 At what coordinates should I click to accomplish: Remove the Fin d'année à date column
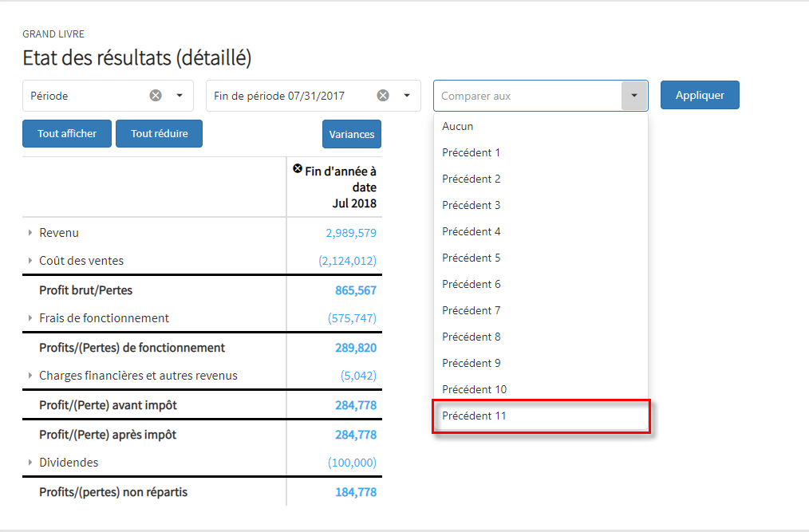(x=298, y=169)
